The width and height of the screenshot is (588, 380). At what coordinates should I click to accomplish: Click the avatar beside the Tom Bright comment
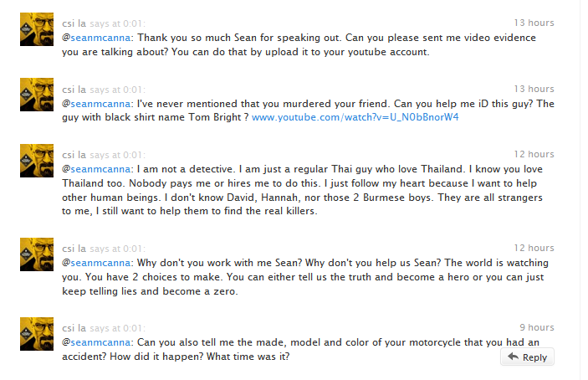coord(37,95)
